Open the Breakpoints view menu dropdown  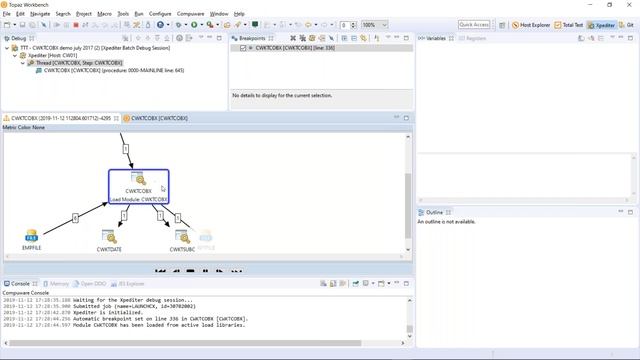388,38
